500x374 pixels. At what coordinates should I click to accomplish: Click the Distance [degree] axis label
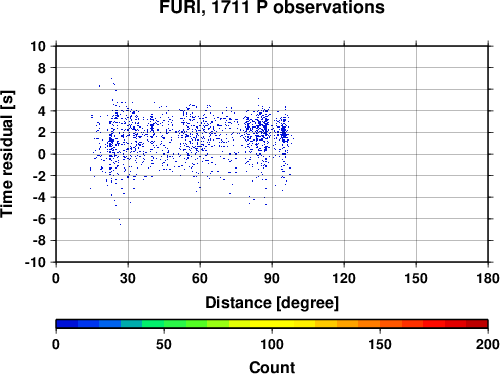[272, 303]
